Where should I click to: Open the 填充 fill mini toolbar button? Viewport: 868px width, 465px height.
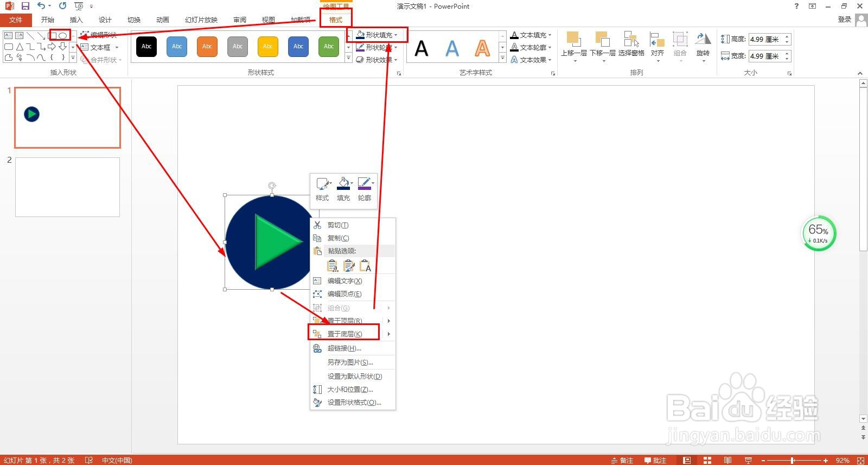click(x=343, y=189)
